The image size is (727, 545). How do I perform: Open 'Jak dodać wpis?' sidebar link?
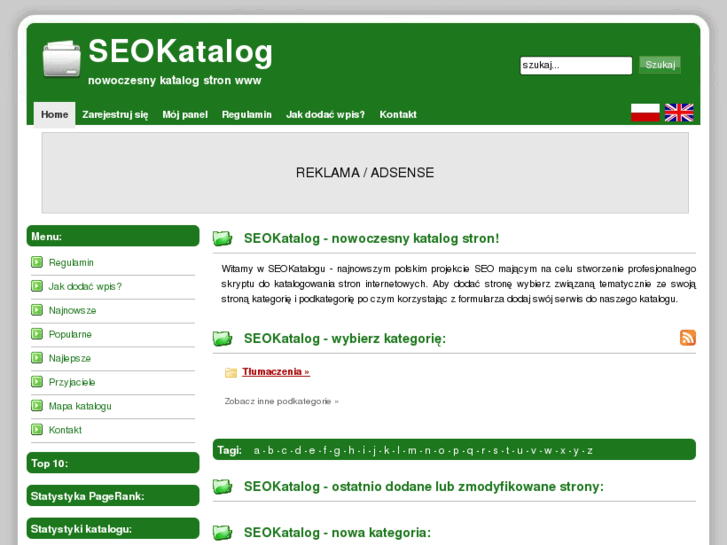(85, 287)
